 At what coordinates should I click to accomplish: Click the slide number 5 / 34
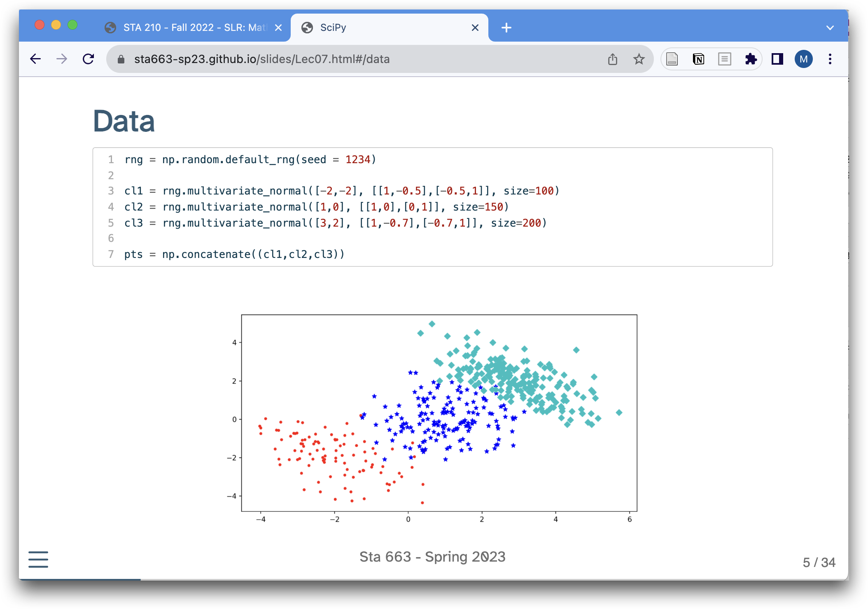(x=819, y=562)
